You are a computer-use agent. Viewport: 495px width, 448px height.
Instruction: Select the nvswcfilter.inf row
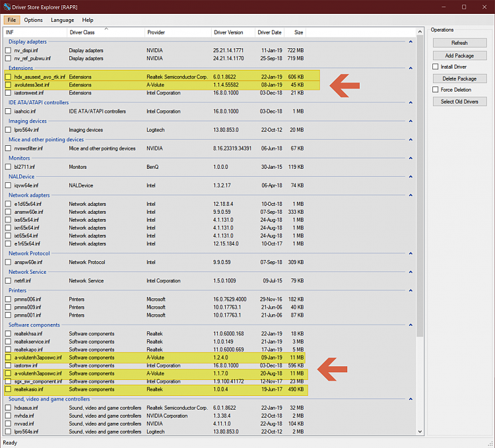(154, 148)
